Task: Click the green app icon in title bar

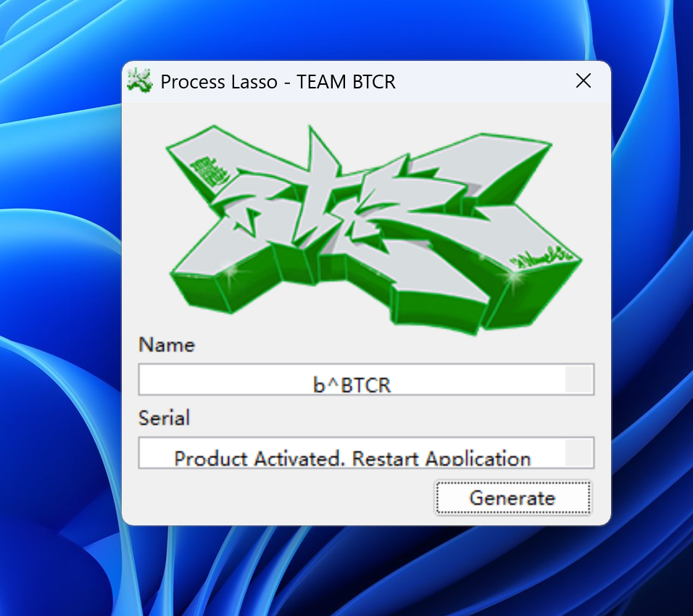Action: tap(139, 80)
